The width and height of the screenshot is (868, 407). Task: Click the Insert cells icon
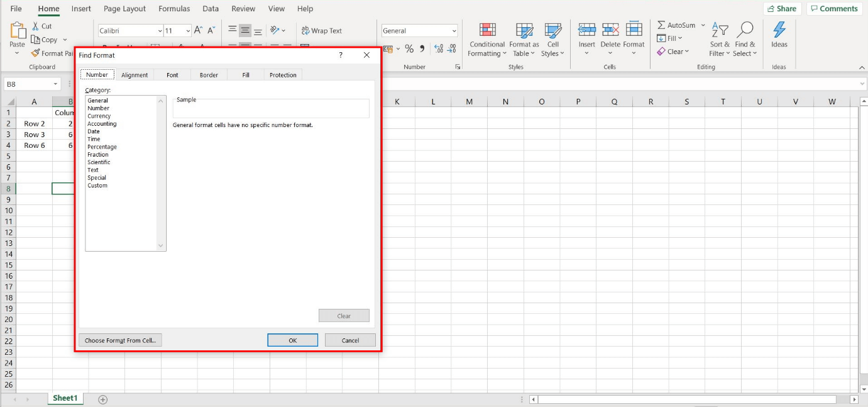coord(587,30)
